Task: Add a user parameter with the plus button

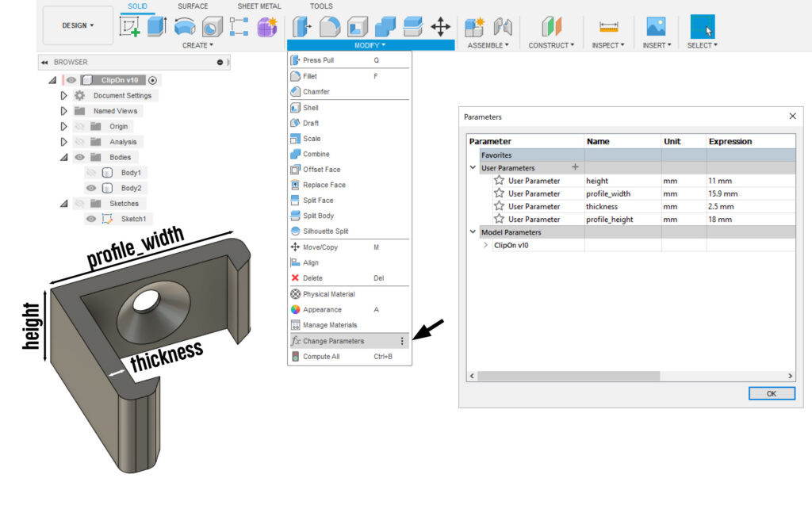Action: (575, 168)
